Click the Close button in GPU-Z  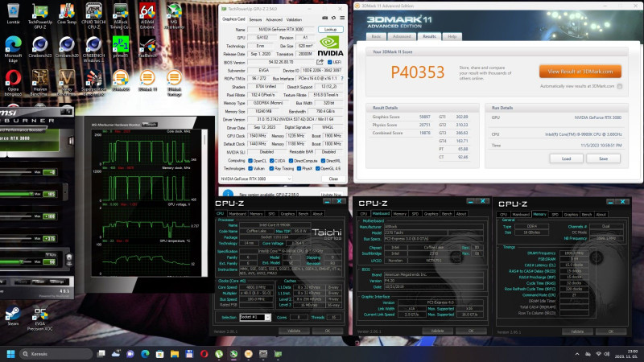pyautogui.click(x=333, y=179)
